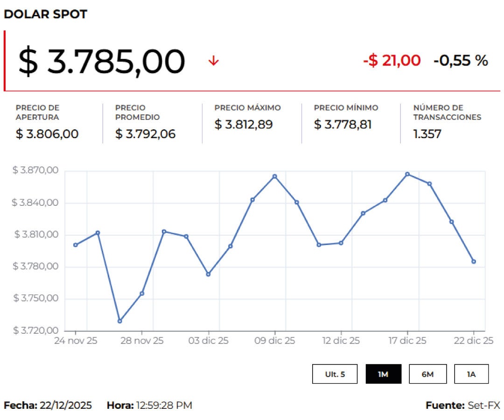This screenshot has height=420, width=504.
Task: Click the $ 3.785,00 current price
Action: coord(102,61)
